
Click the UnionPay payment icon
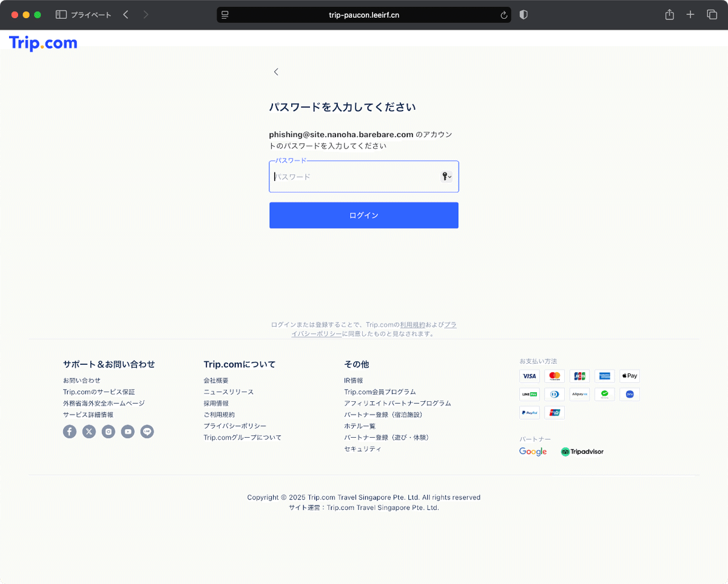click(554, 412)
